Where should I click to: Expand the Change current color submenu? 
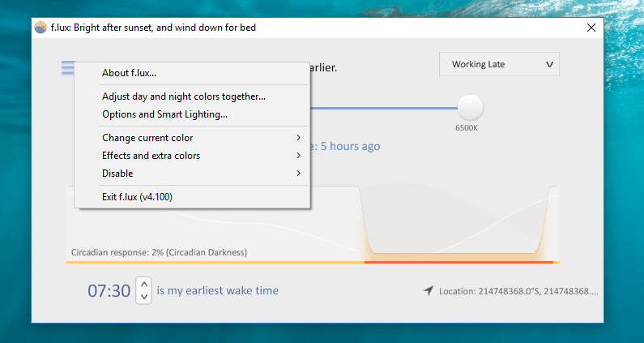[x=192, y=138]
